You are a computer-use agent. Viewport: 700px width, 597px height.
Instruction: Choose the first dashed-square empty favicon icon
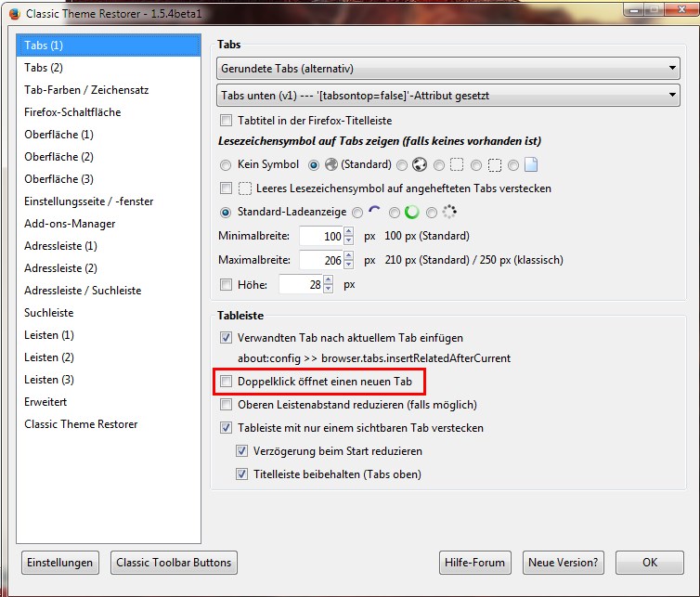click(x=457, y=165)
